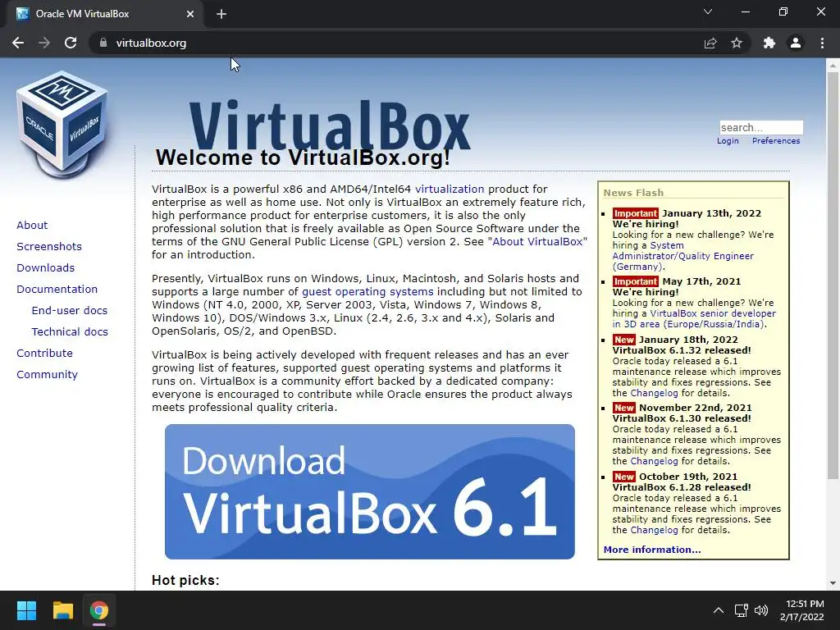This screenshot has width=840, height=630.
Task: Open the Preferences link
Action: [776, 141]
